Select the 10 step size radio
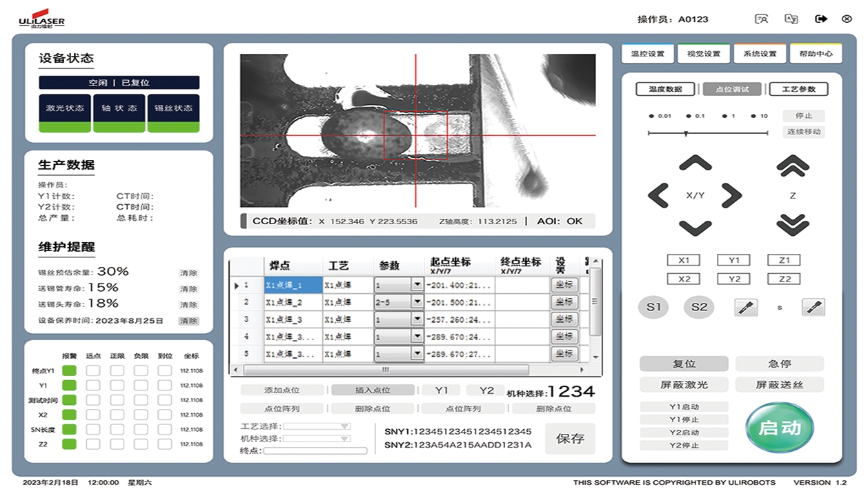This screenshot has height=496, width=868. 753,116
